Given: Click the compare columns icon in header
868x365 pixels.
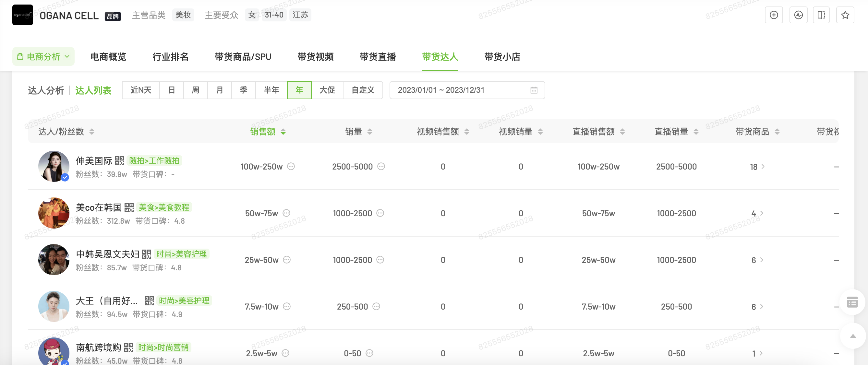Looking at the screenshot, I should click(x=821, y=15).
